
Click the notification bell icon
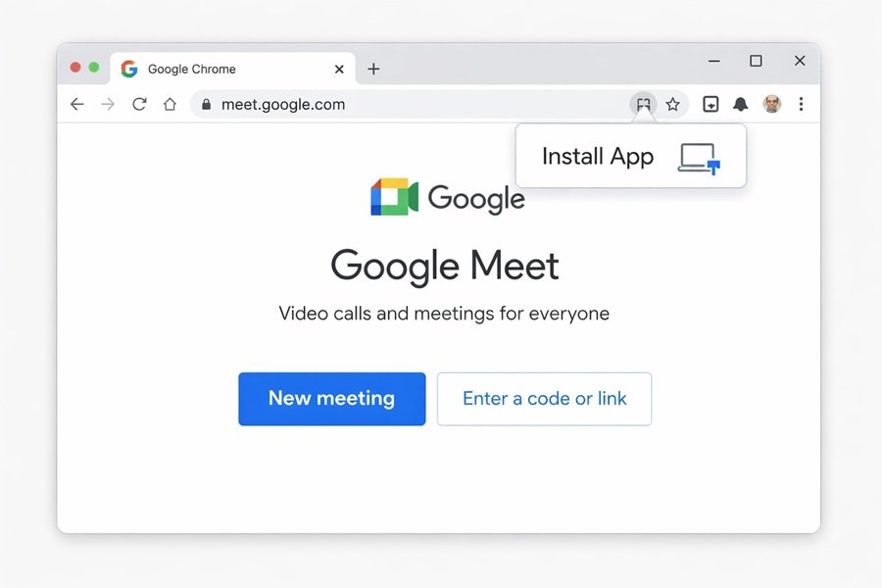(741, 104)
